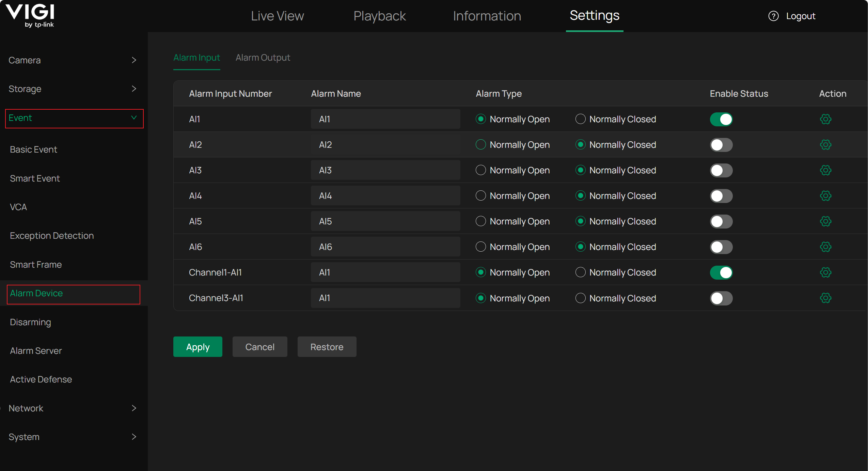Restore the alarm input settings

tap(327, 347)
